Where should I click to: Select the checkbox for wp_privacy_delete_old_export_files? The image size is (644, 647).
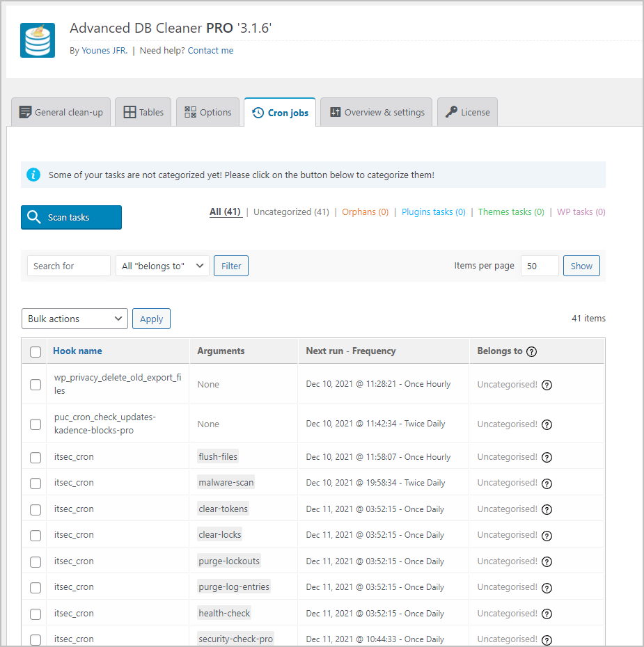[35, 384]
